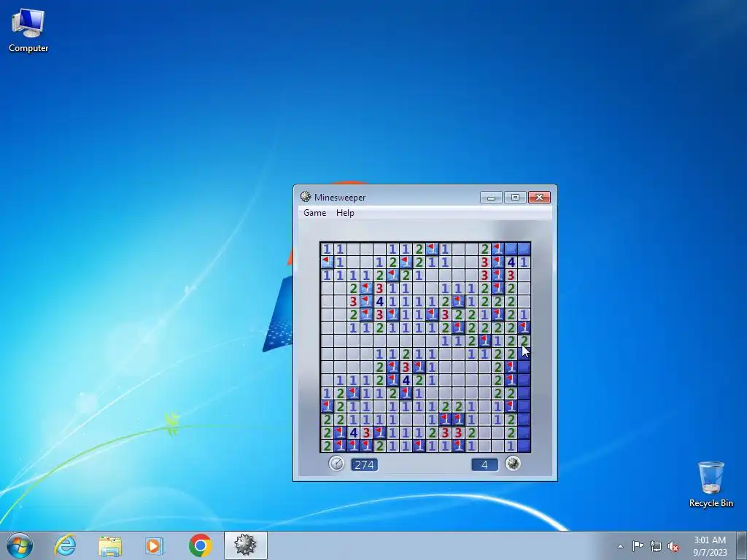Close the Minesweeper window
This screenshot has height=560, width=747.
(539, 197)
